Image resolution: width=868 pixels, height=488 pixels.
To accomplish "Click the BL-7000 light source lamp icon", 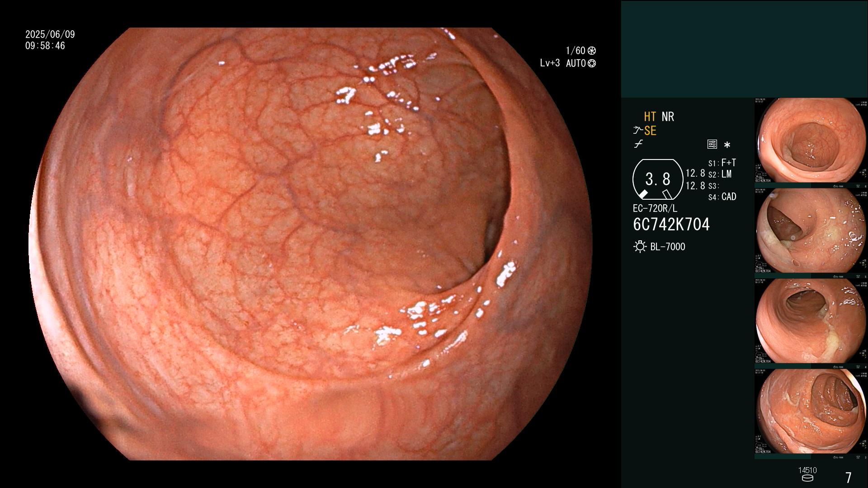I will pyautogui.click(x=640, y=247).
